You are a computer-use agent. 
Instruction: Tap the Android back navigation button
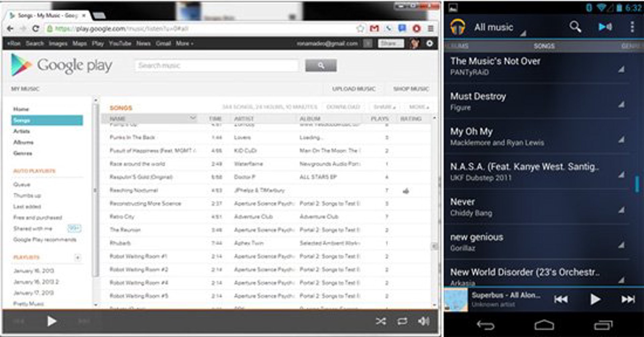[x=485, y=325]
